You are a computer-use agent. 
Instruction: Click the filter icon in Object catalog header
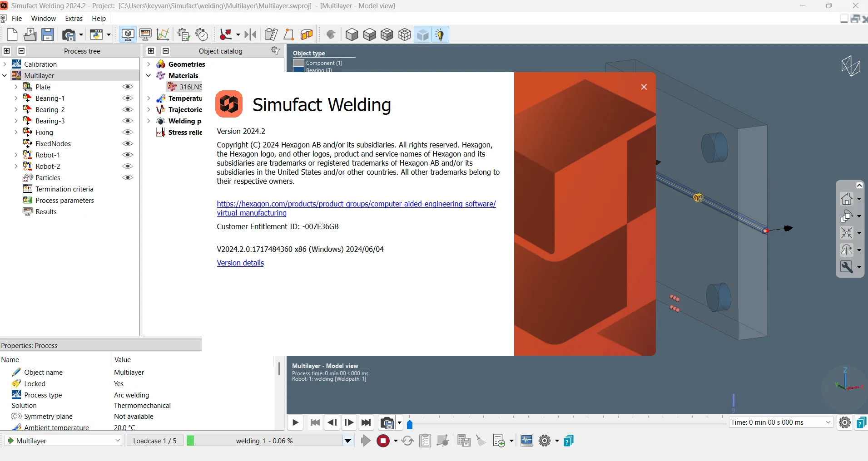276,51
